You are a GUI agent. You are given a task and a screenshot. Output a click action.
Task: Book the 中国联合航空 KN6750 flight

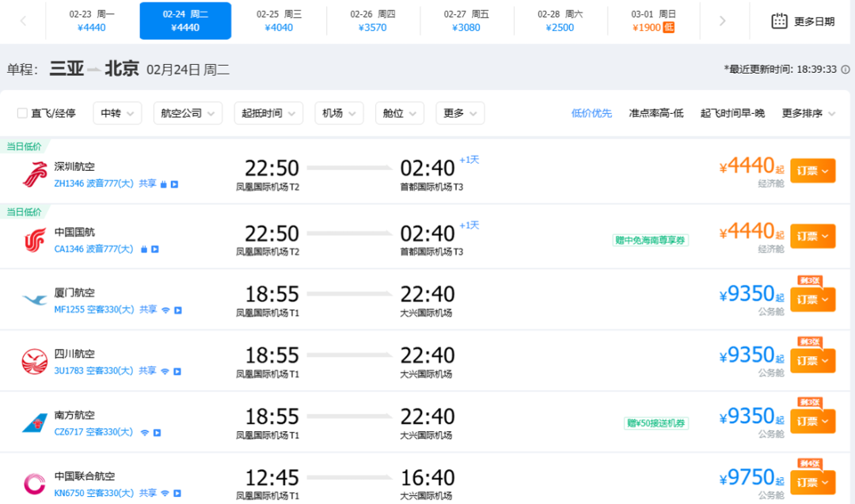(812, 482)
